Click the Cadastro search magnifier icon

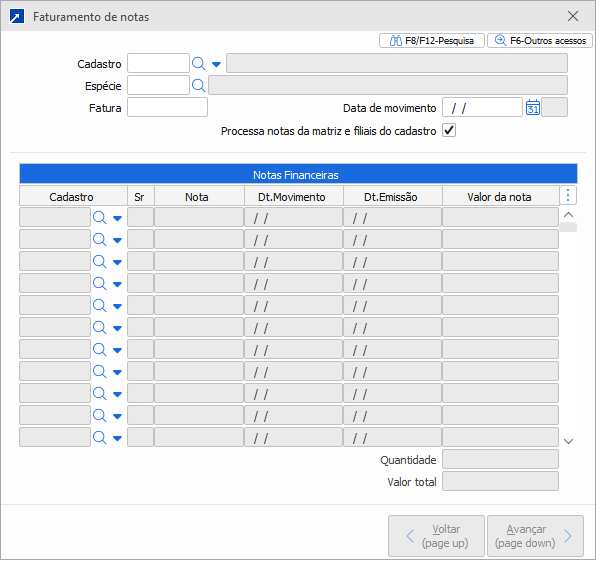[x=198, y=64]
